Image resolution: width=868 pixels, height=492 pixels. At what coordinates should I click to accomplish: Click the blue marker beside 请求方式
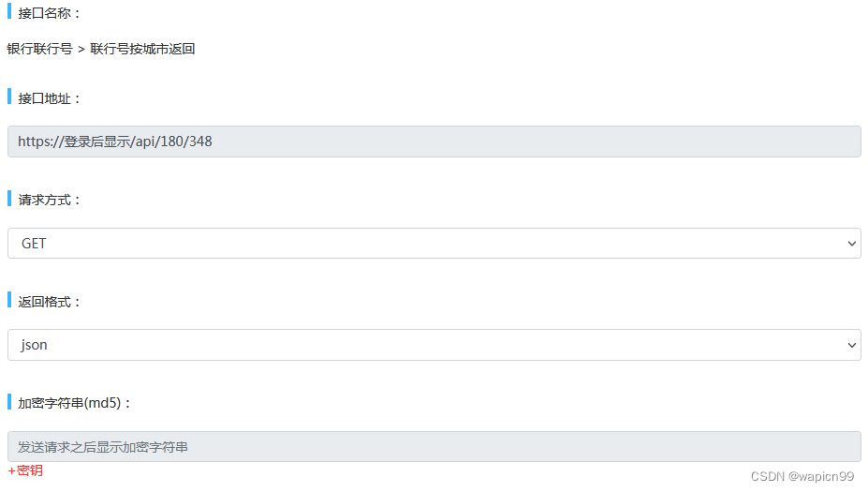coord(9,199)
